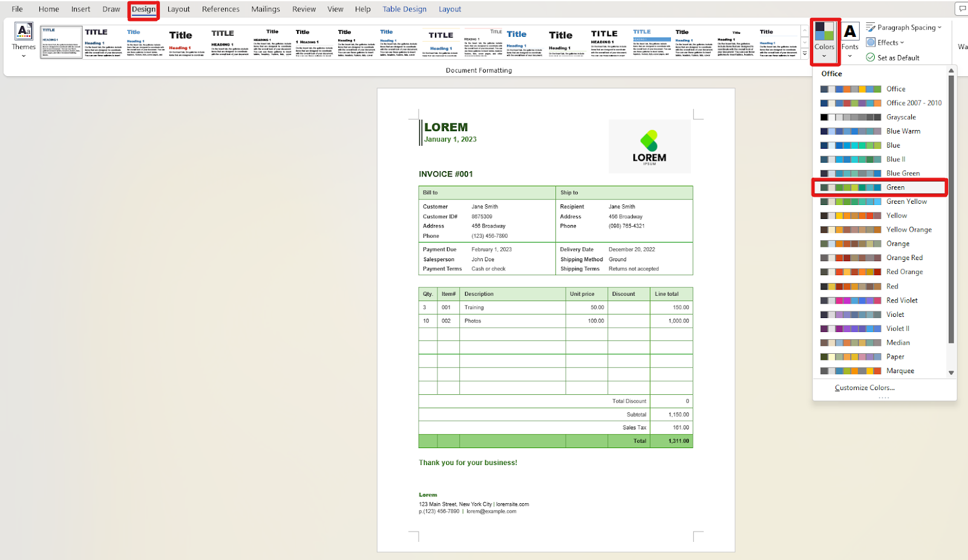Open the style gallery More dropdown
Image resolution: width=968 pixels, height=560 pixels.
point(805,53)
